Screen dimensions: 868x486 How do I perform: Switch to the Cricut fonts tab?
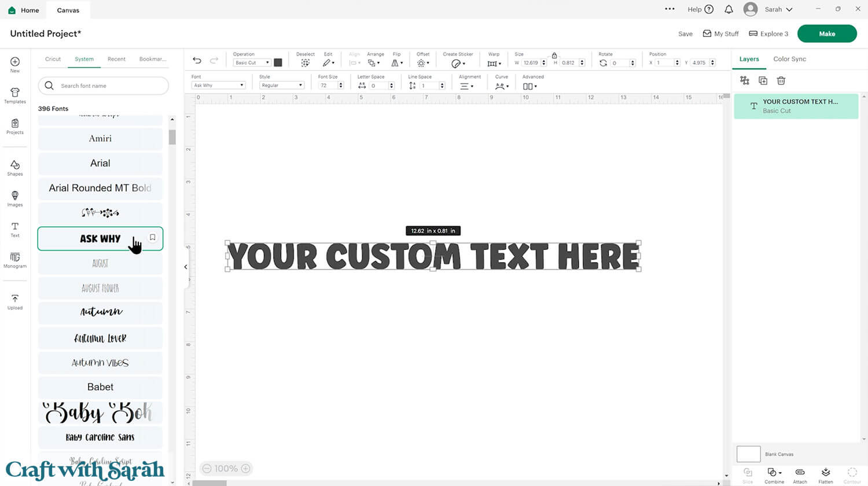click(x=53, y=59)
